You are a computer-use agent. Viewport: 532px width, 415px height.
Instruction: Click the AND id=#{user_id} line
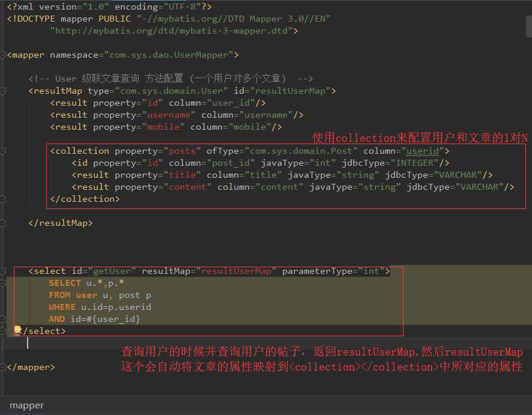tap(94, 320)
